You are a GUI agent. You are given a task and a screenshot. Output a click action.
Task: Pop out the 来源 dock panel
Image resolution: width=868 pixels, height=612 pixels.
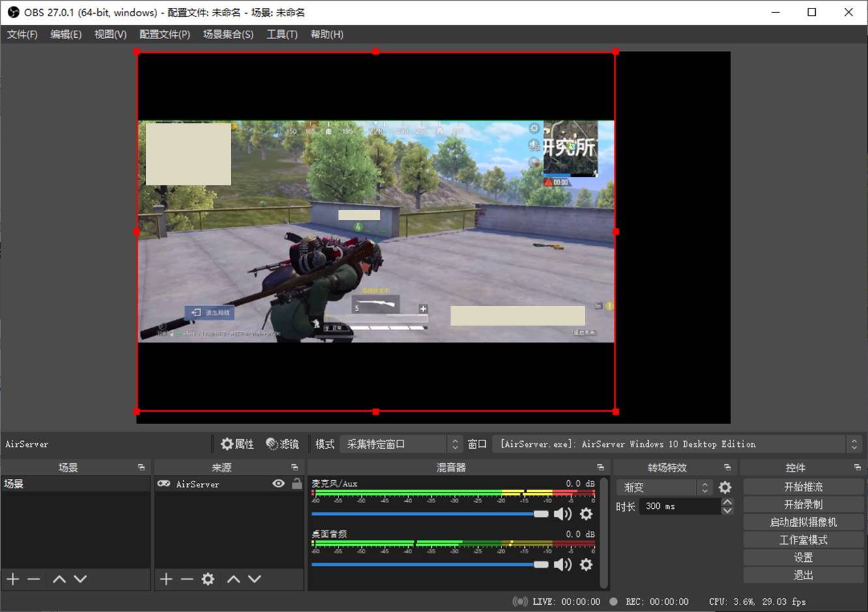click(294, 468)
